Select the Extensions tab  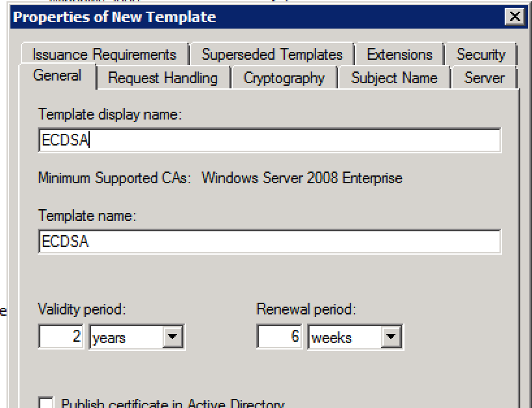[399, 55]
